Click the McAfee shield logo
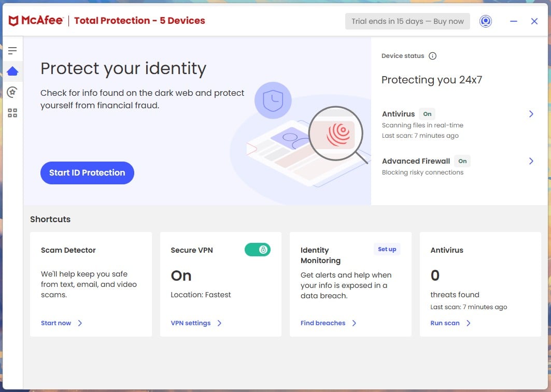This screenshot has height=392, width=551. coord(13,21)
